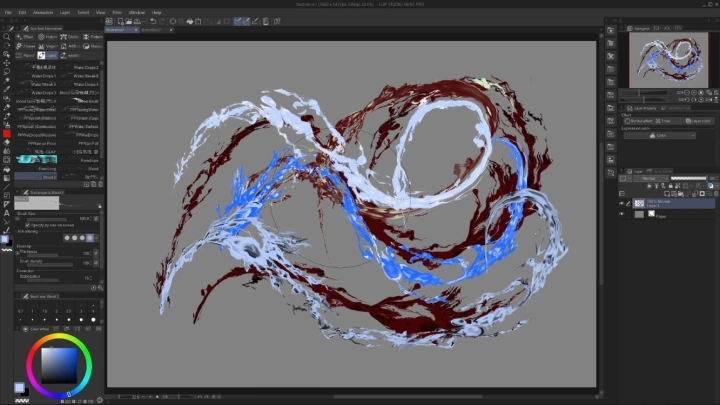Select the Move layer tool
The image size is (720, 405).
click(x=6, y=62)
